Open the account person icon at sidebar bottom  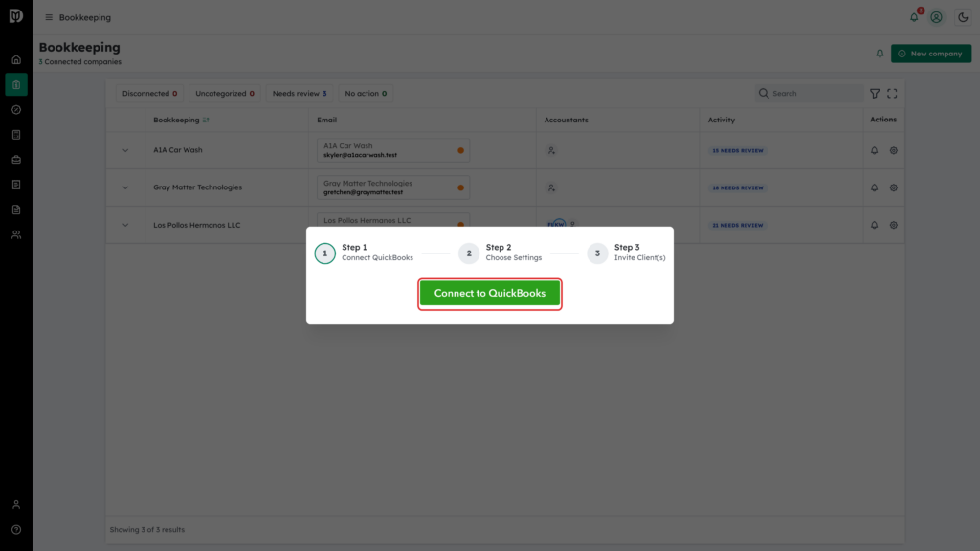[16, 505]
